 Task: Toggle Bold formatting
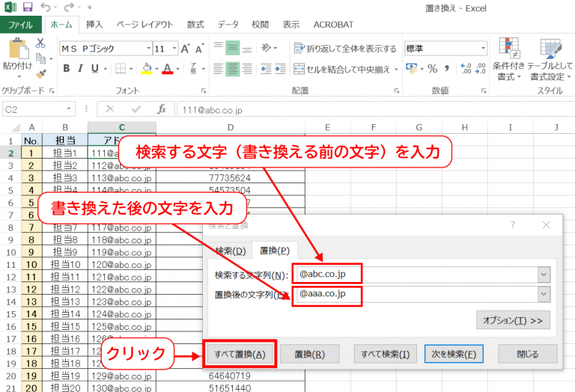[x=67, y=68]
